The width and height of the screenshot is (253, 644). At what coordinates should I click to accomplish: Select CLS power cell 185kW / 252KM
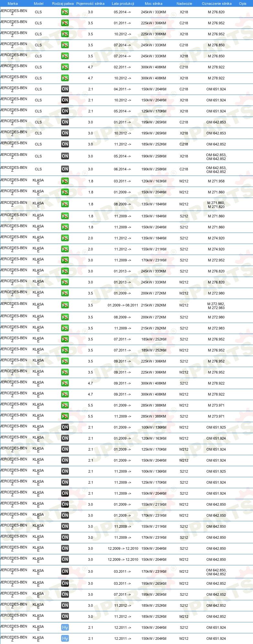click(154, 144)
